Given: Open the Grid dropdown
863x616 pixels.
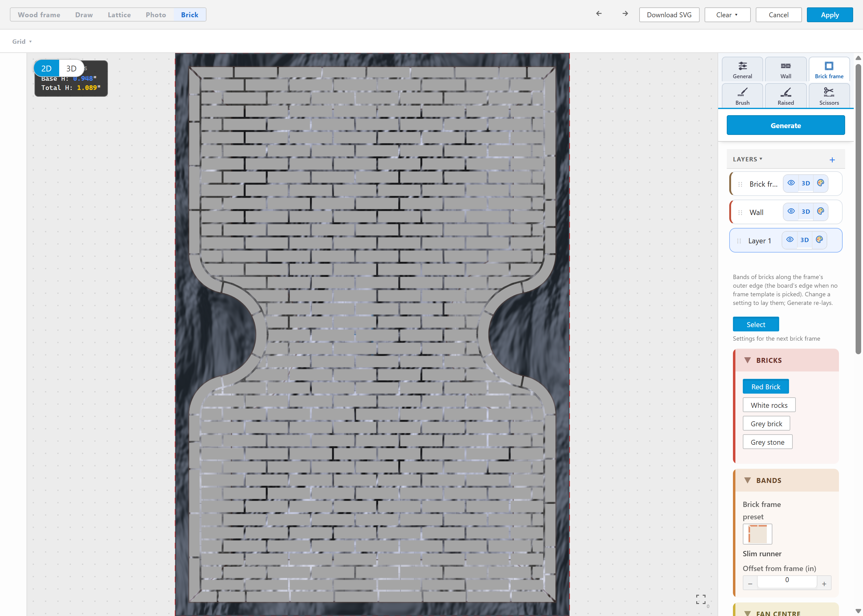Looking at the screenshot, I should coord(22,41).
